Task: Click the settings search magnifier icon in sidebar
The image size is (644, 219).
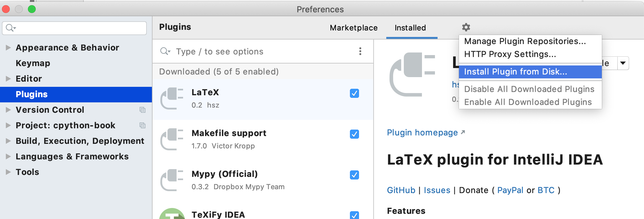Action: point(11,28)
